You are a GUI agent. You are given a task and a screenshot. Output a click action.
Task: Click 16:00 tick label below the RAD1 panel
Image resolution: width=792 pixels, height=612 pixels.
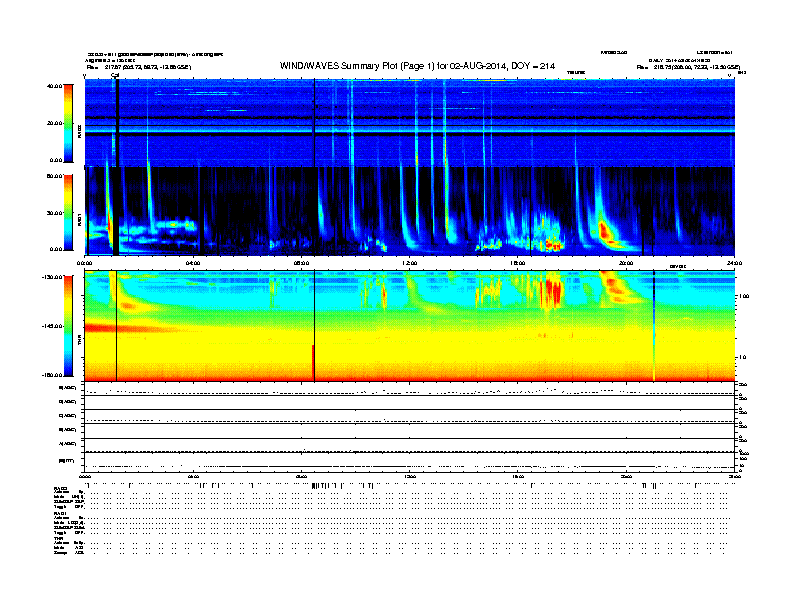[518, 263]
